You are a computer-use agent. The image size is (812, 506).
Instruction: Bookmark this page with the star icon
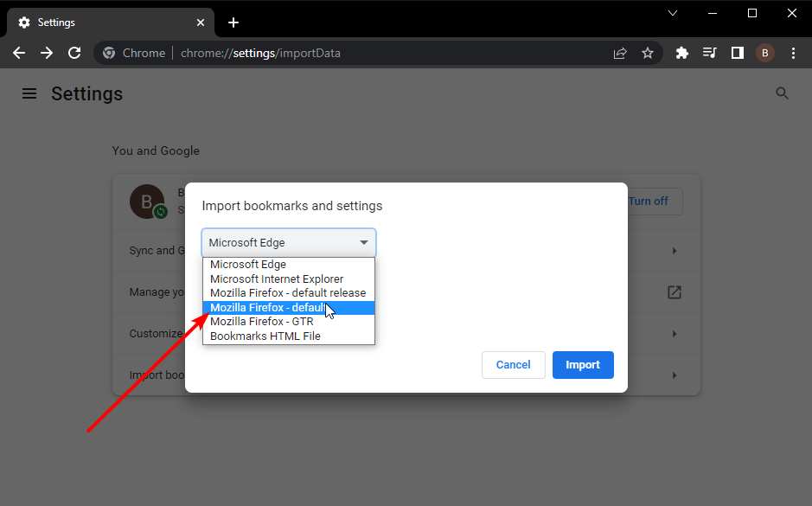pos(648,53)
